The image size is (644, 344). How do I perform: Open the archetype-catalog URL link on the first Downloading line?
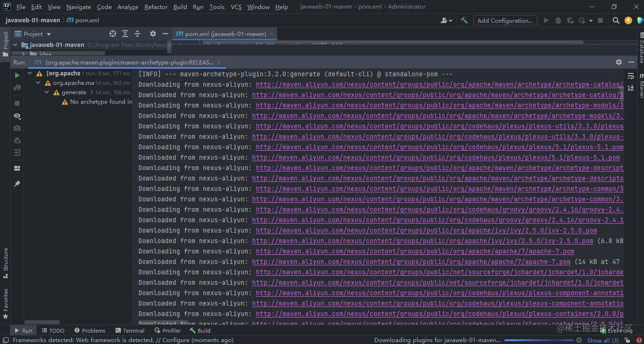[x=440, y=85]
